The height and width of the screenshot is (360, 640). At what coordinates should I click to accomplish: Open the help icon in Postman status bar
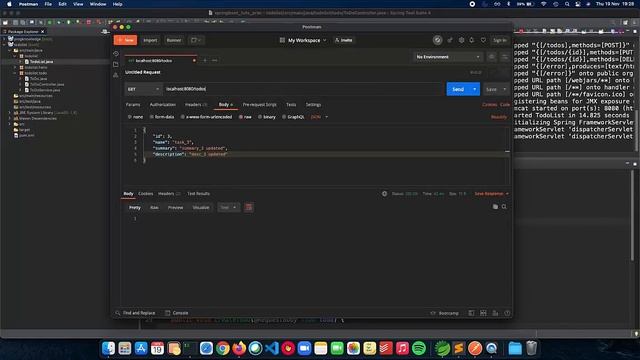507,313
